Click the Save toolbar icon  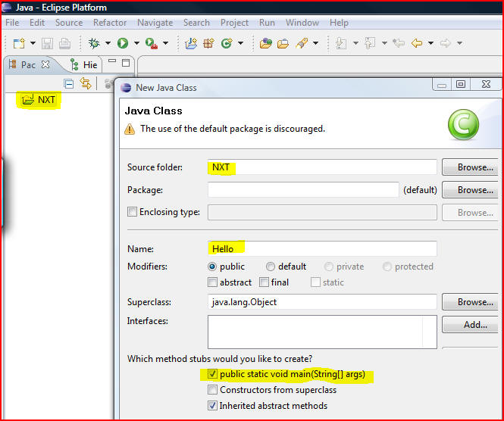[x=47, y=43]
